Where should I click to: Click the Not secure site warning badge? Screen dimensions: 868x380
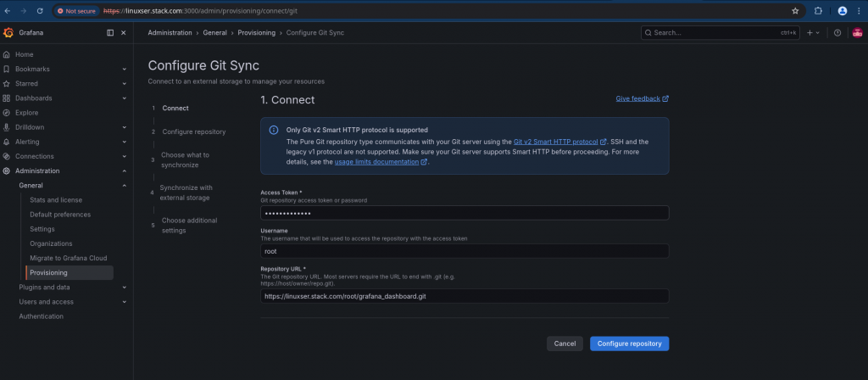[77, 10]
